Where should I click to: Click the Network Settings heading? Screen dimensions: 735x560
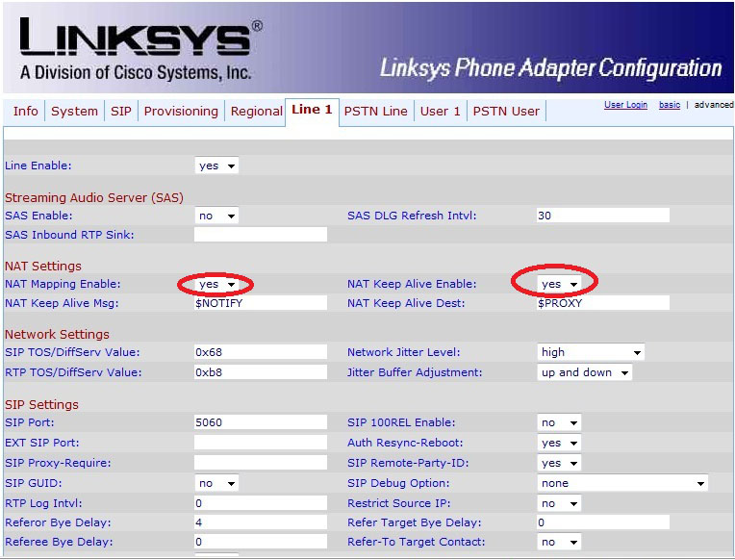57,335
